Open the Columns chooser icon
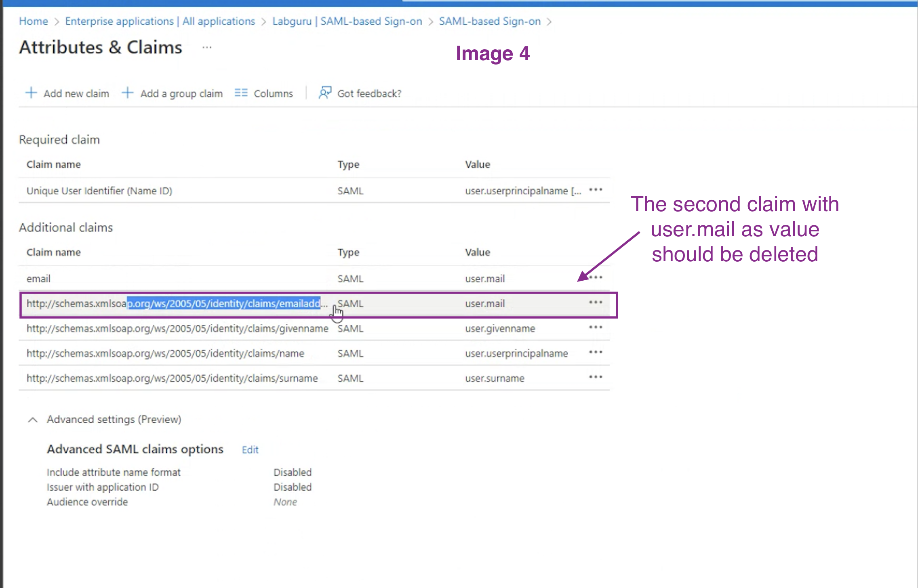Image resolution: width=918 pixels, height=588 pixels. click(241, 93)
